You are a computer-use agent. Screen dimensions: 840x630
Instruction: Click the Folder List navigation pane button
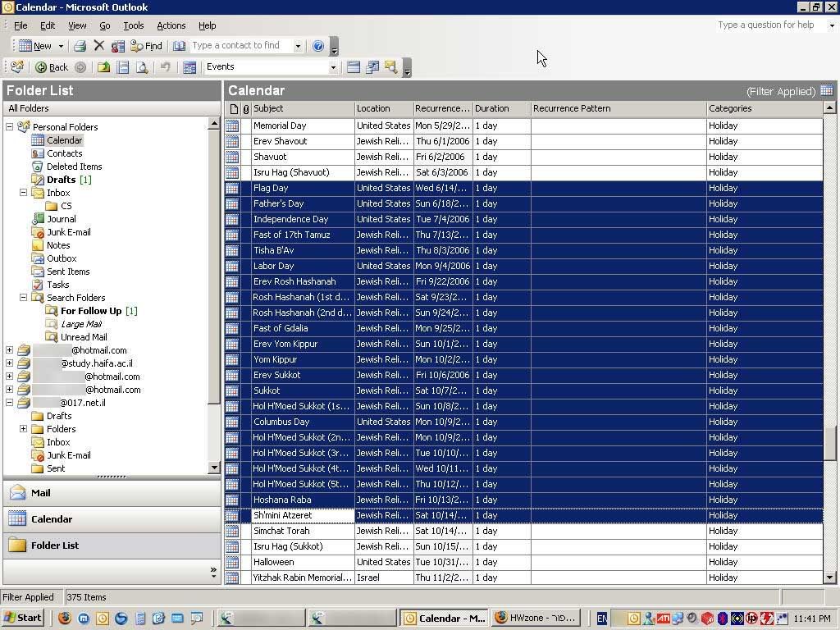[112, 546]
